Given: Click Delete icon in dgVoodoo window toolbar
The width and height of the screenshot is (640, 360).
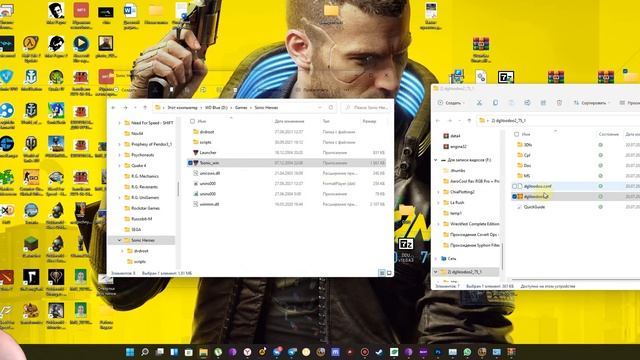Looking at the screenshot, I should [x=559, y=103].
